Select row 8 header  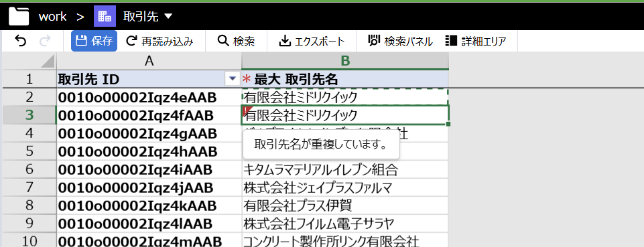pos(29,205)
